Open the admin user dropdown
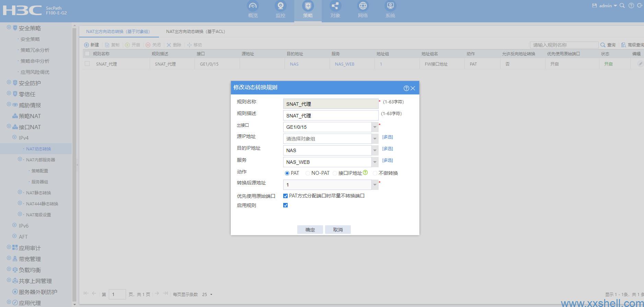The image size is (644, 307). coord(608,5)
